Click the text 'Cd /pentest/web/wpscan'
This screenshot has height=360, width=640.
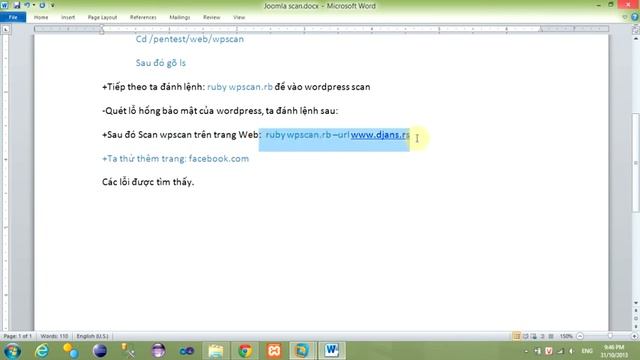pyautogui.click(x=190, y=39)
